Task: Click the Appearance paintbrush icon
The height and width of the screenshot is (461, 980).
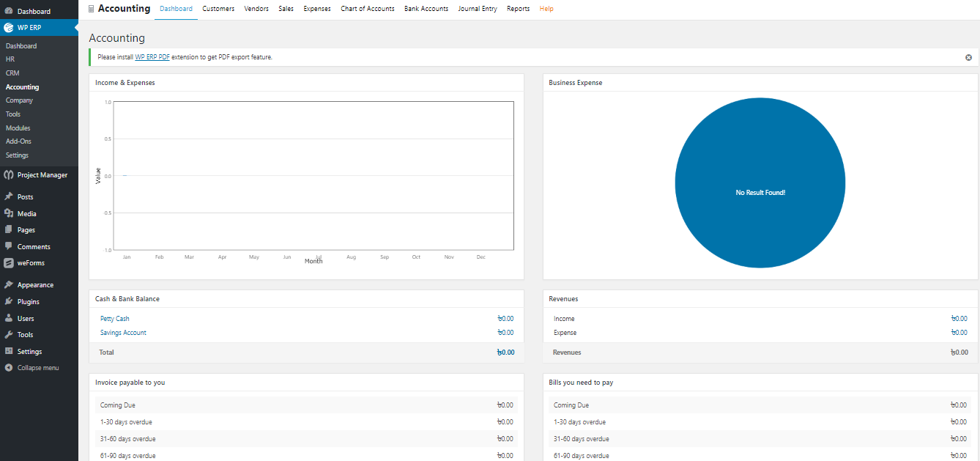Action: (9, 284)
